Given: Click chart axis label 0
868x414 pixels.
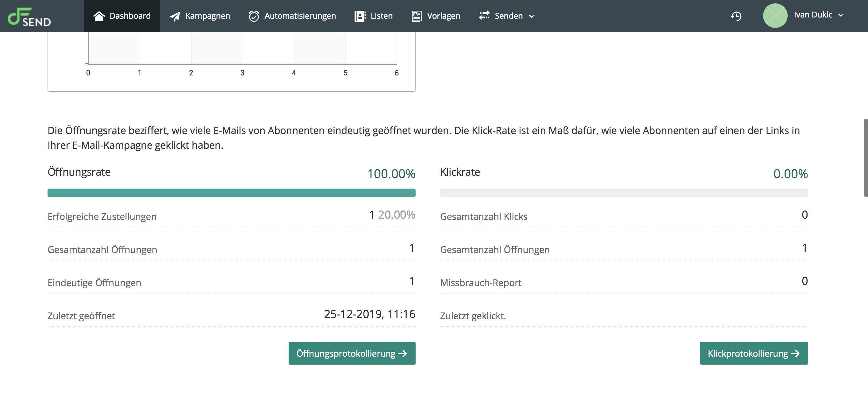Looking at the screenshot, I should pyautogui.click(x=88, y=73).
